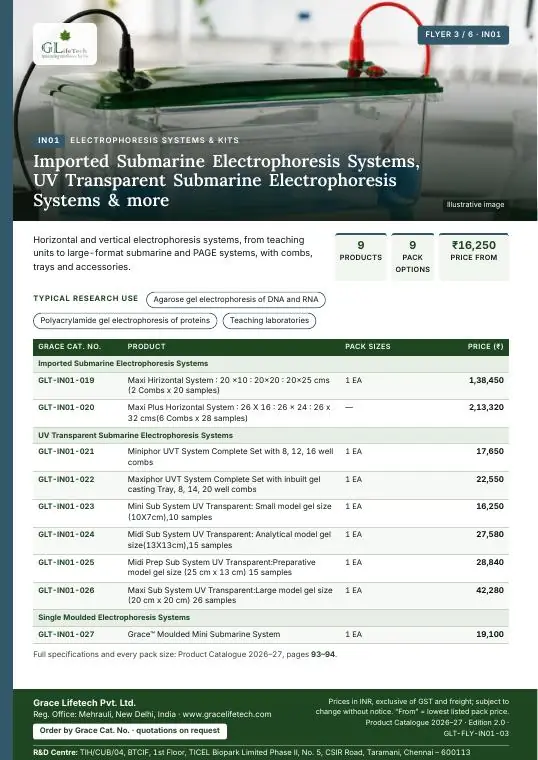Click the 'PACK SIZES' column header
The image size is (538, 760).
[367, 347]
